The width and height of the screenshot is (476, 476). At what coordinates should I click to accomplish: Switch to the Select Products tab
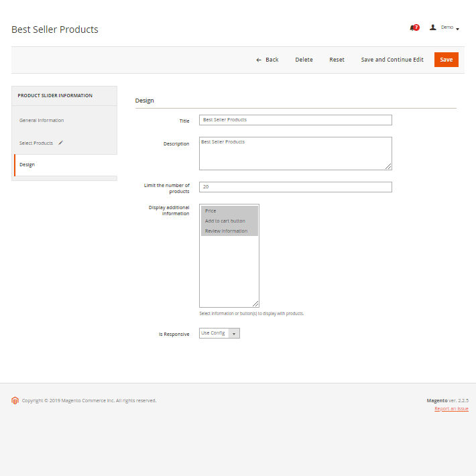[x=36, y=143]
